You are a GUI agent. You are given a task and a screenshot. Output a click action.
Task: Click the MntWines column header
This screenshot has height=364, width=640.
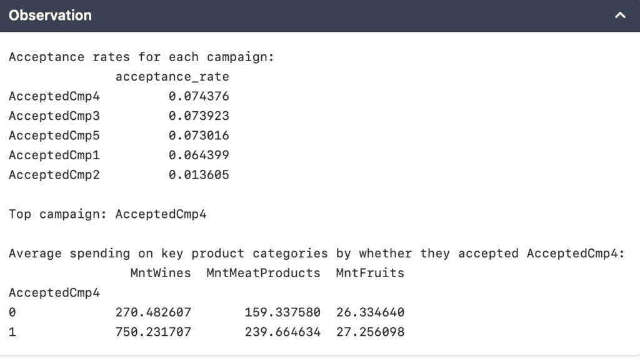tap(161, 273)
